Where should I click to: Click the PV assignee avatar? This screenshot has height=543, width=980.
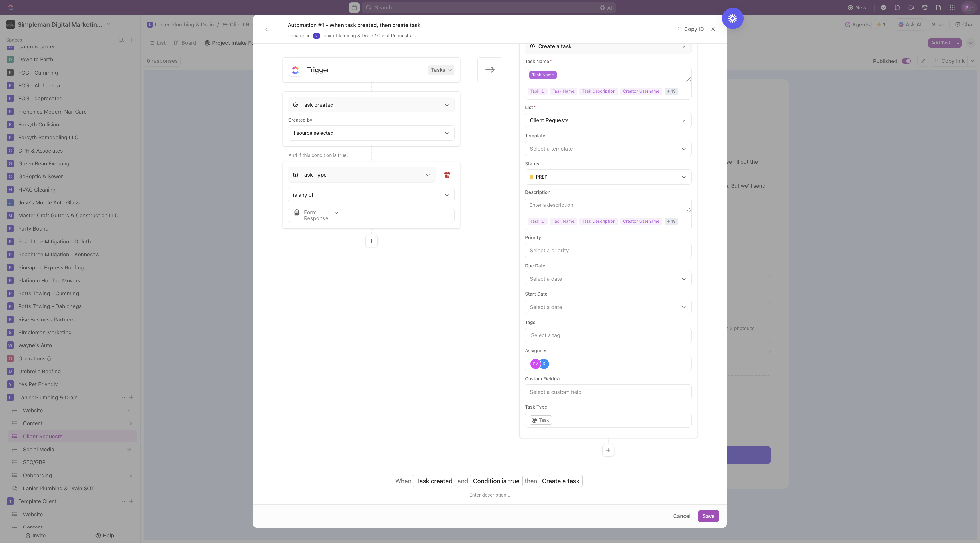click(535, 364)
